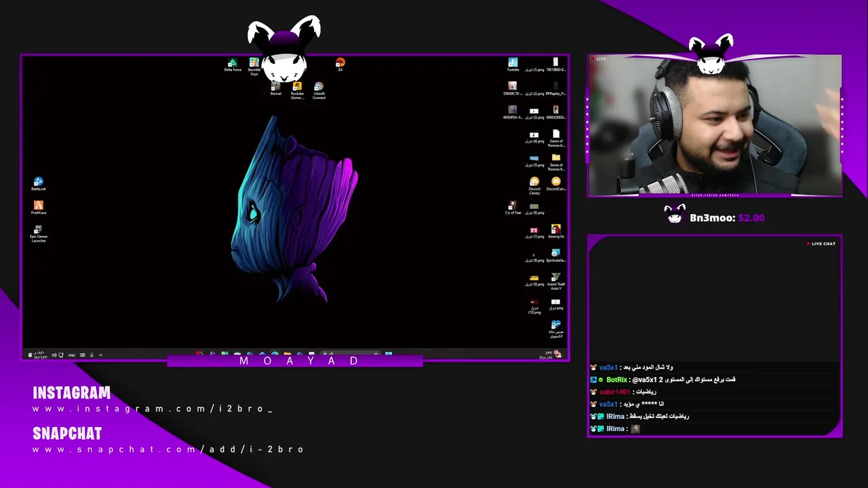Click sabir1401 username in live chat
The width and height of the screenshot is (868, 488).
pos(614,392)
